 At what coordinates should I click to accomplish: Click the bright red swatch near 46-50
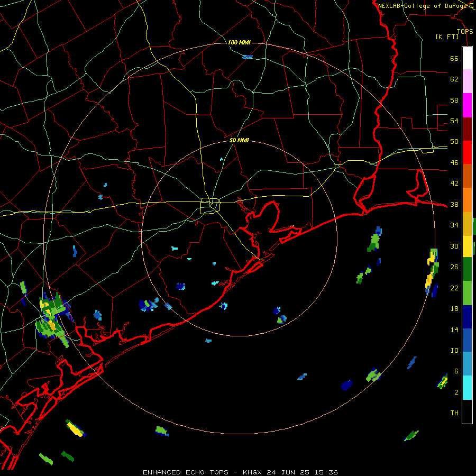[x=467, y=152]
